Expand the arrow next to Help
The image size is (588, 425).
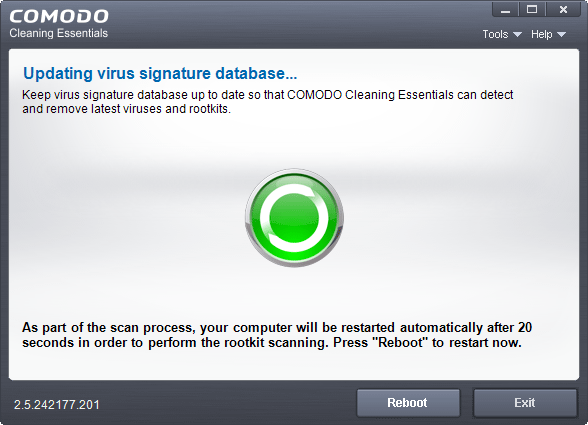(561, 35)
